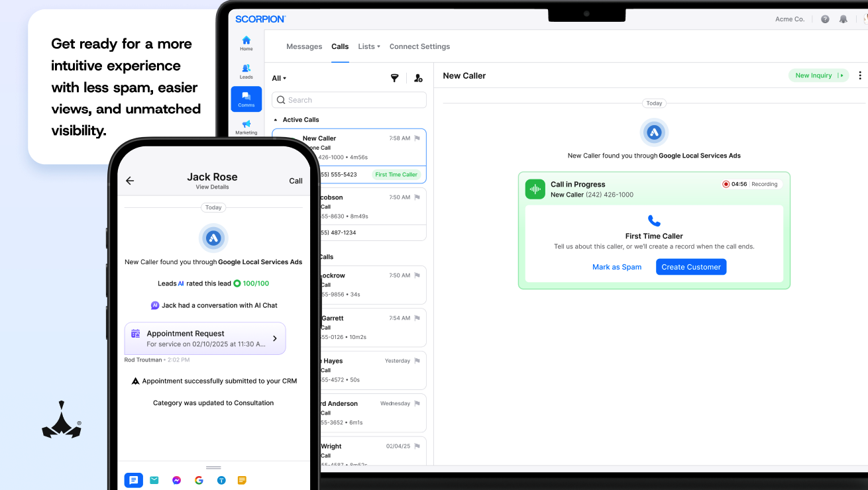Screen dimensions: 868x490
Task: Tap the back arrow beside Jack Rose
Action: pyautogui.click(x=130, y=181)
